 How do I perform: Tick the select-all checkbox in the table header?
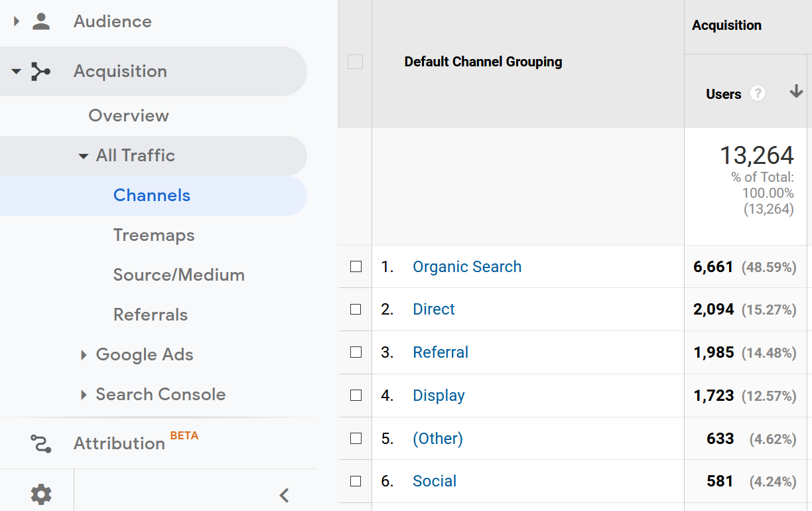click(x=356, y=62)
